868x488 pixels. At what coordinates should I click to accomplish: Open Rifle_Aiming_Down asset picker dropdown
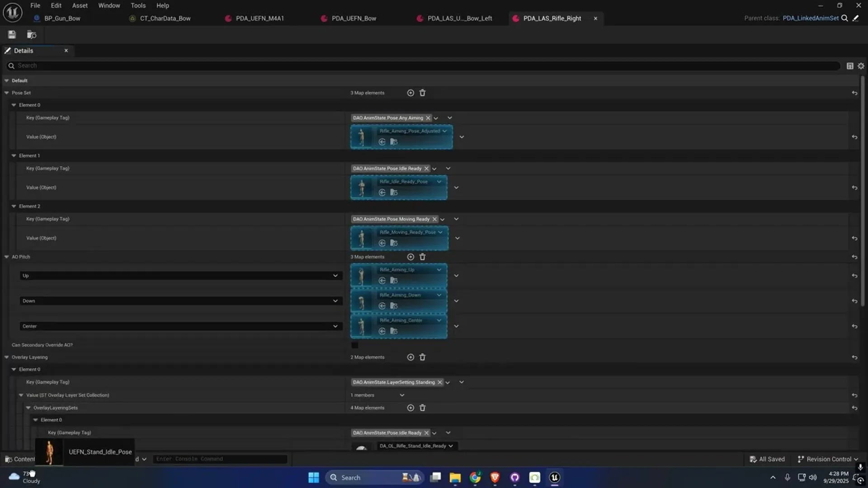(x=439, y=295)
